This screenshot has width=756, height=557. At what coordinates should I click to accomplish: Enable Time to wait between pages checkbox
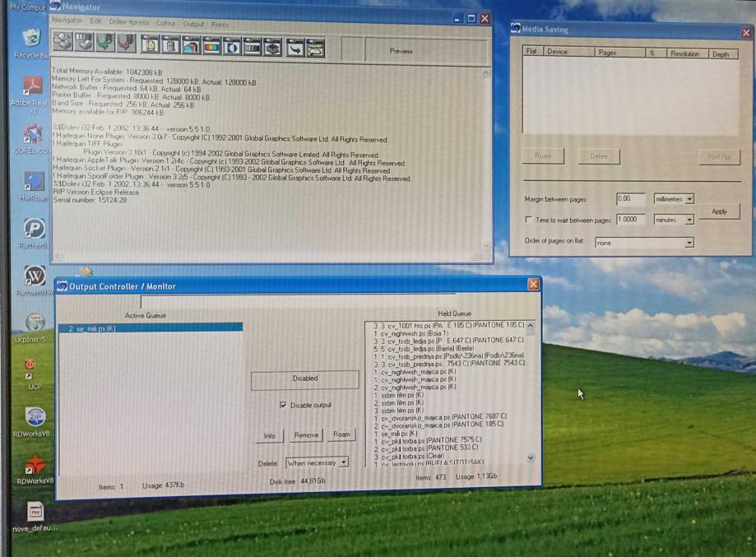click(x=528, y=220)
